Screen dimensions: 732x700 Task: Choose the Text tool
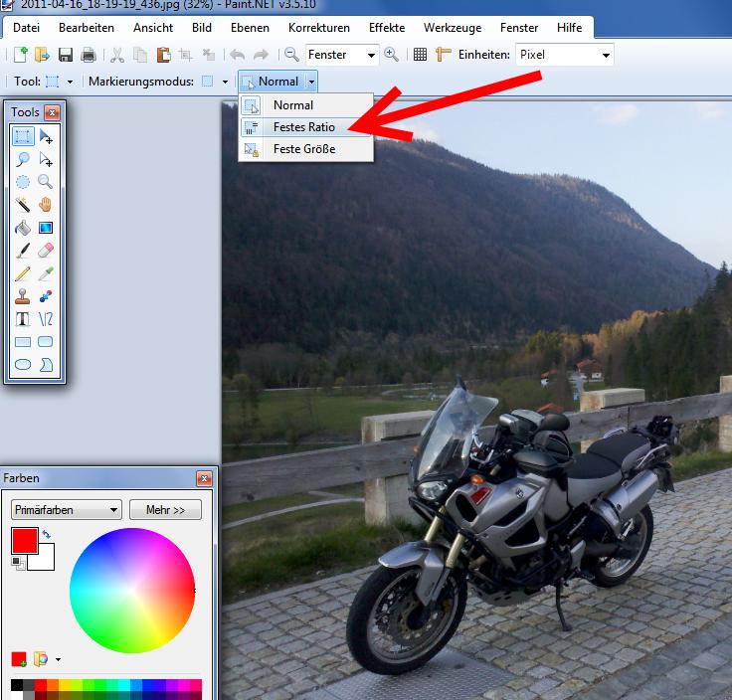click(x=23, y=319)
